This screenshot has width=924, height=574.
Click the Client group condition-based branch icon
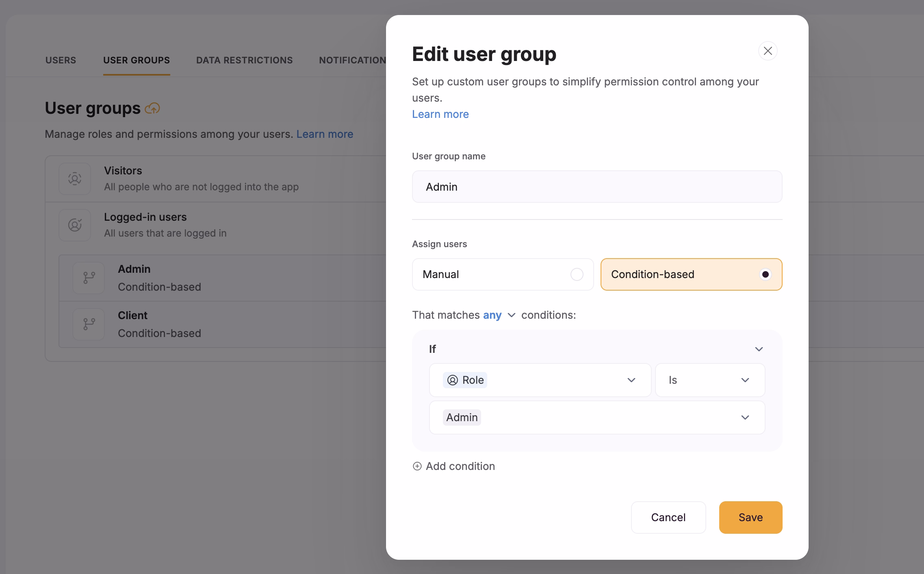coord(88,324)
